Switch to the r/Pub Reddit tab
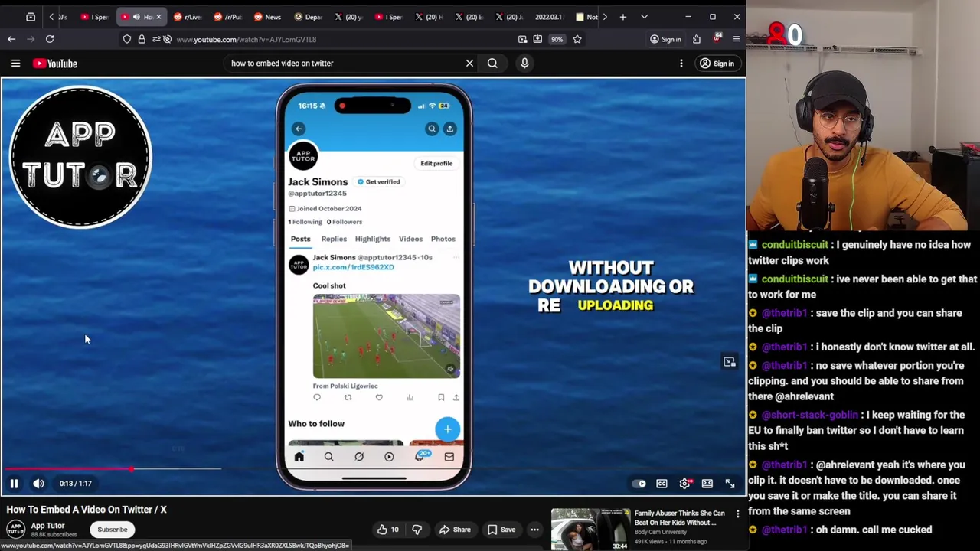 (x=227, y=17)
